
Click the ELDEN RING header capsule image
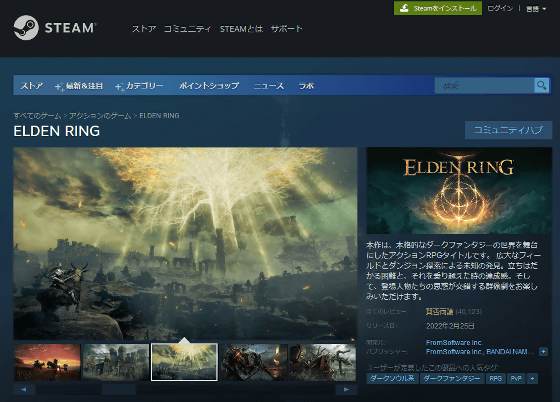pos(459,191)
